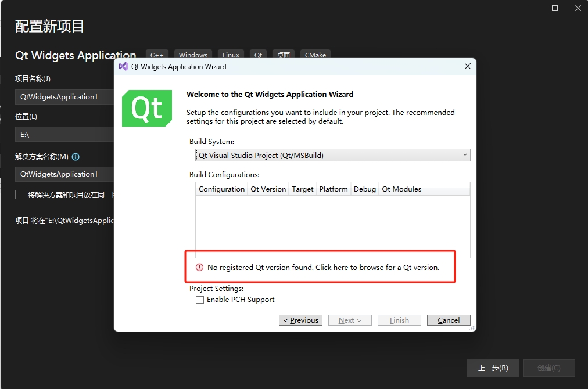Click the wizard resize grip at bottom corner
The height and width of the screenshot is (389, 588).
(x=472, y=327)
